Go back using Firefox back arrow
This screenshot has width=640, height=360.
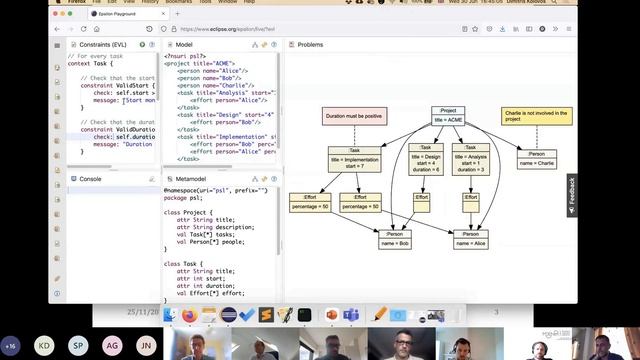(57, 29)
